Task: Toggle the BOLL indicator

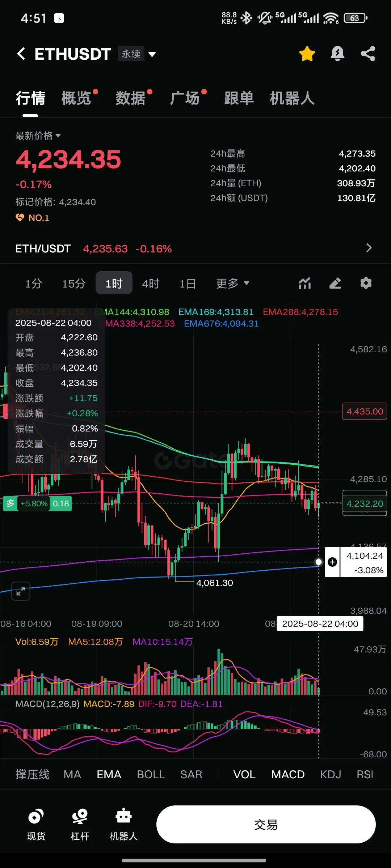Action: pos(151,774)
